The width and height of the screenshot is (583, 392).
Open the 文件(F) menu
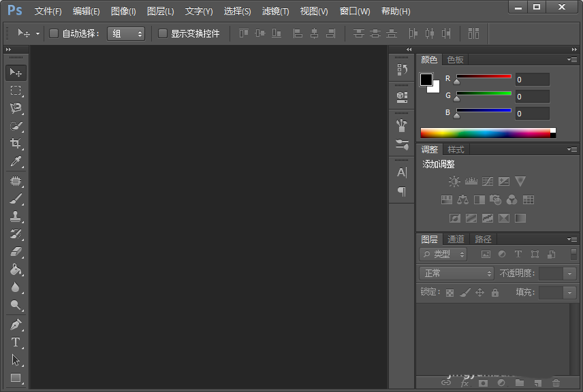(x=48, y=12)
